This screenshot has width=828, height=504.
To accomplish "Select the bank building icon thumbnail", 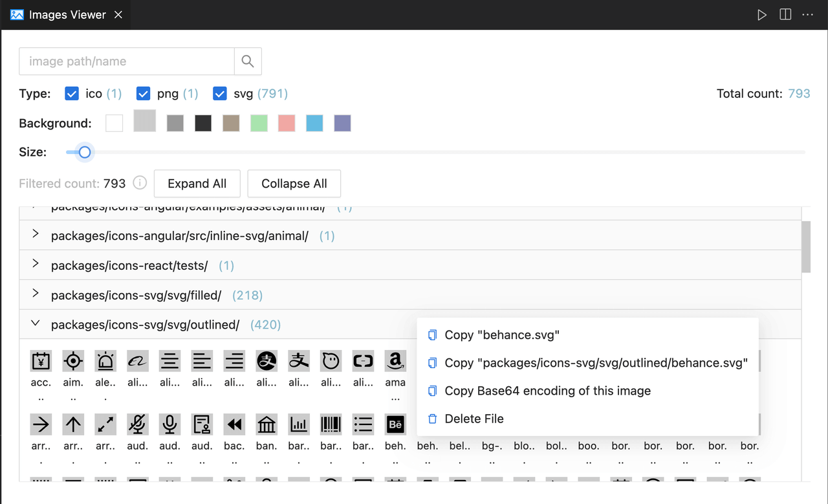I will pyautogui.click(x=267, y=424).
